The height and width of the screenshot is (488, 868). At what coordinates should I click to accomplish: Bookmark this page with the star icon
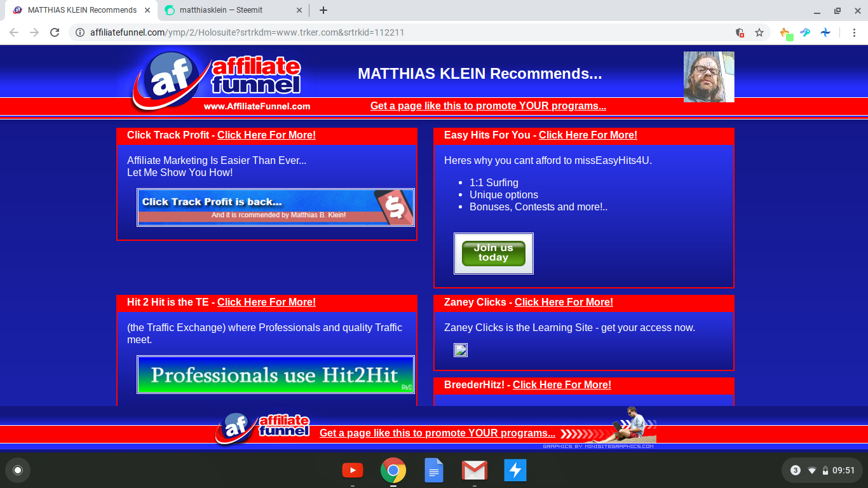click(x=759, y=32)
